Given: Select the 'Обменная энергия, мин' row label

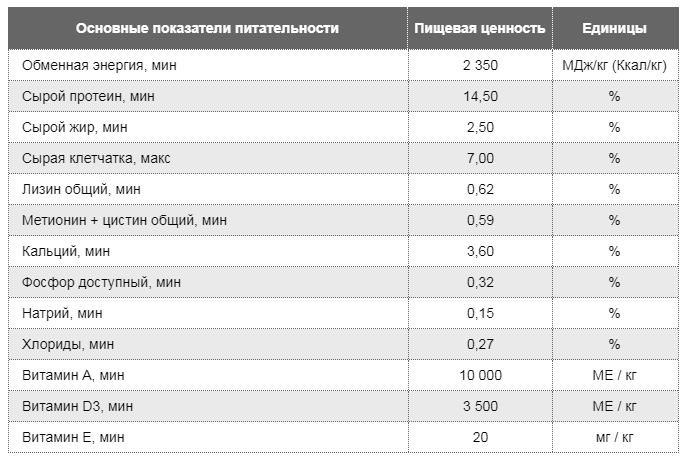Looking at the screenshot, I should pyautogui.click(x=99, y=65).
